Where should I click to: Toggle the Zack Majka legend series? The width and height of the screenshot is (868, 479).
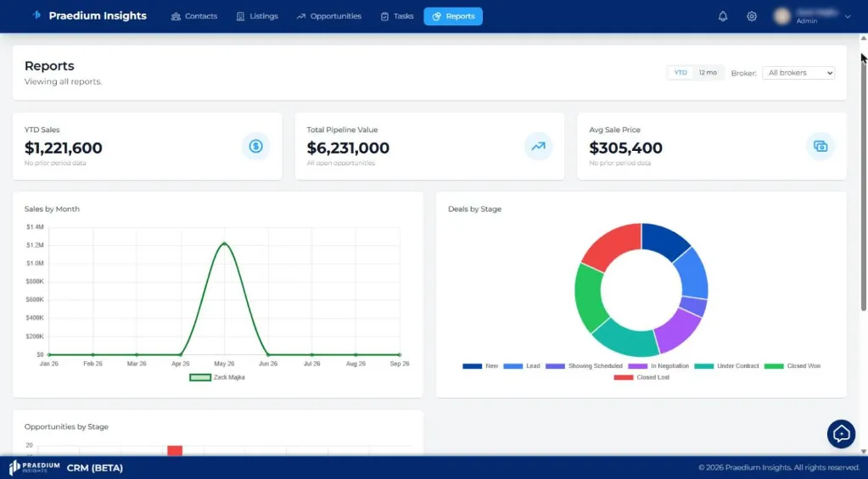217,377
